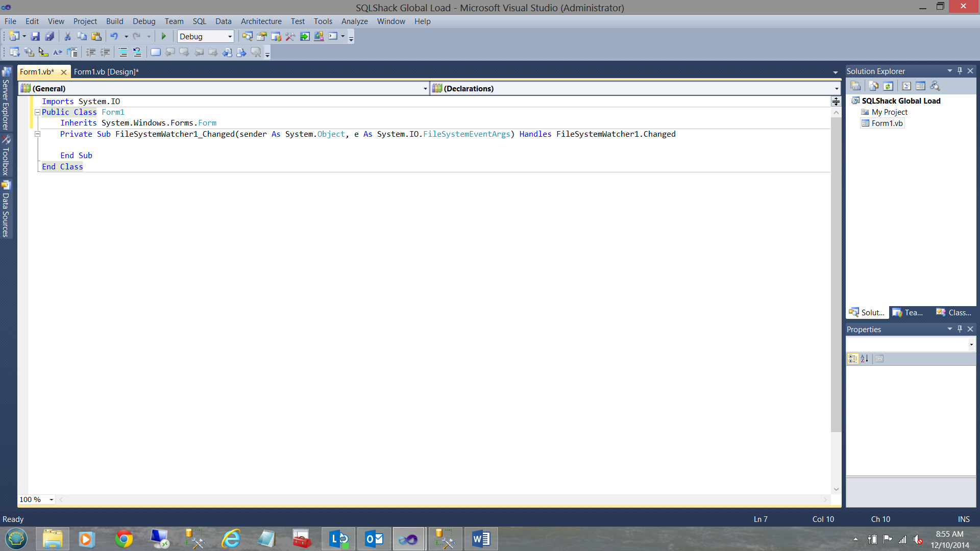980x551 pixels.
Task: Switch to Form1.vb [Design] tab
Action: [106, 72]
